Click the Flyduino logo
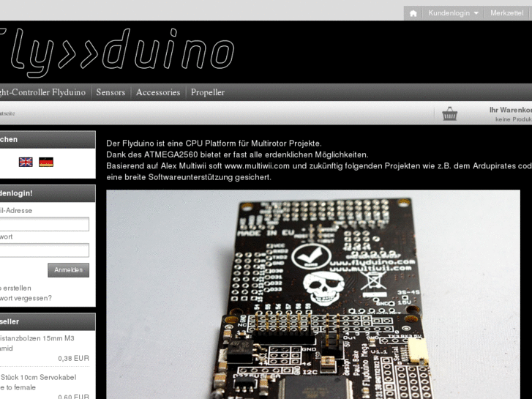The width and height of the screenshot is (532, 399). 117,52
